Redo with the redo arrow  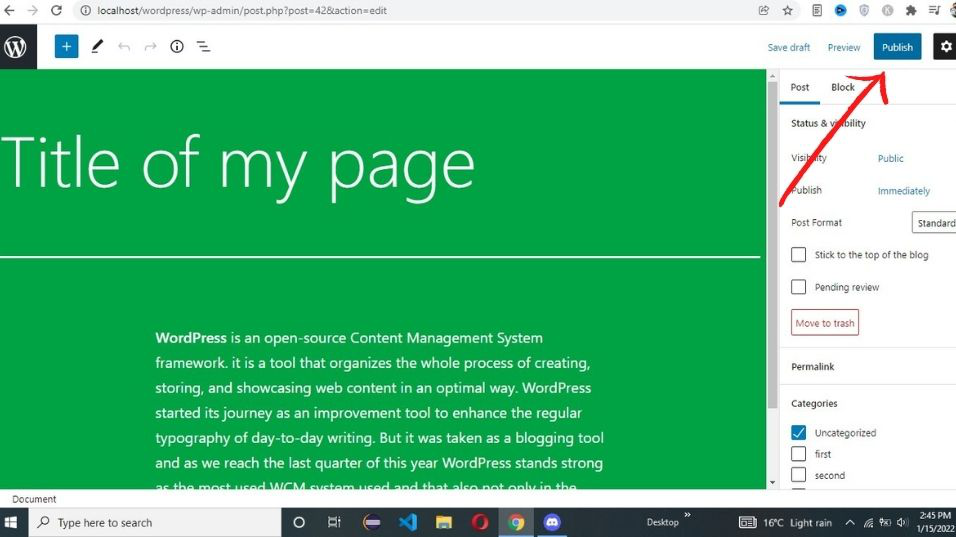tap(150, 47)
